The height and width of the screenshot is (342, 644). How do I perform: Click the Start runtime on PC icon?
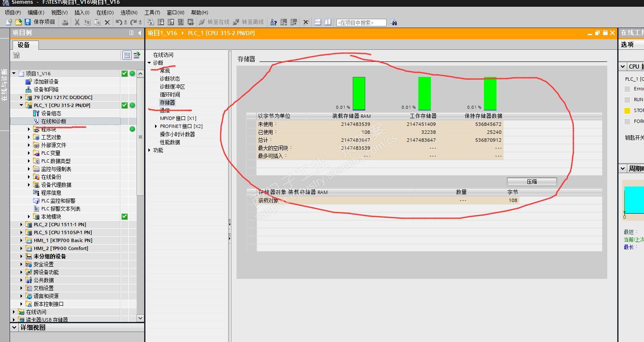click(191, 22)
